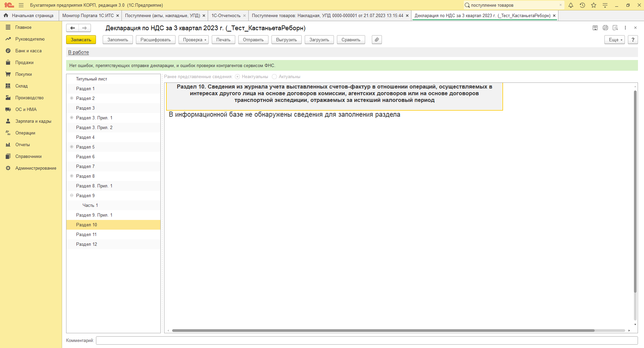Screen dimensions: 644x348
Task: Click the printer icon in form header
Action: [x=605, y=28]
